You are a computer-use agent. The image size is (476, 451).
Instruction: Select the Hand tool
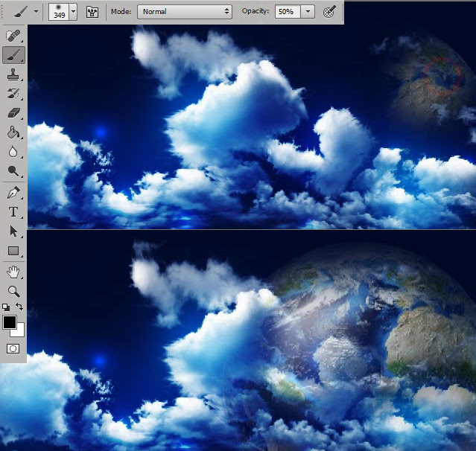click(13, 272)
